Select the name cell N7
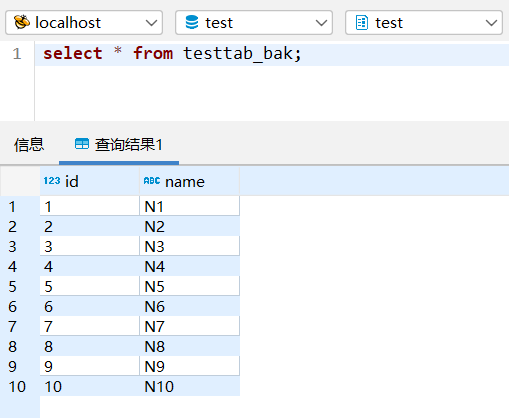Viewport: 509px width, 418px height. (189, 326)
